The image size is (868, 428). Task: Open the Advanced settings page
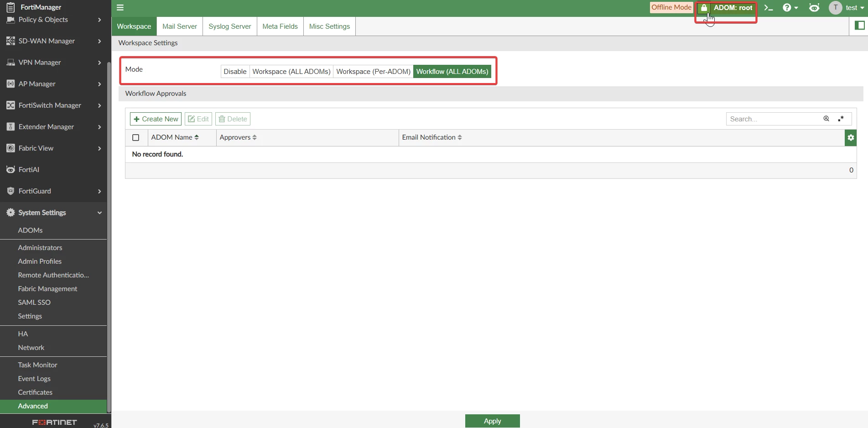click(53, 406)
